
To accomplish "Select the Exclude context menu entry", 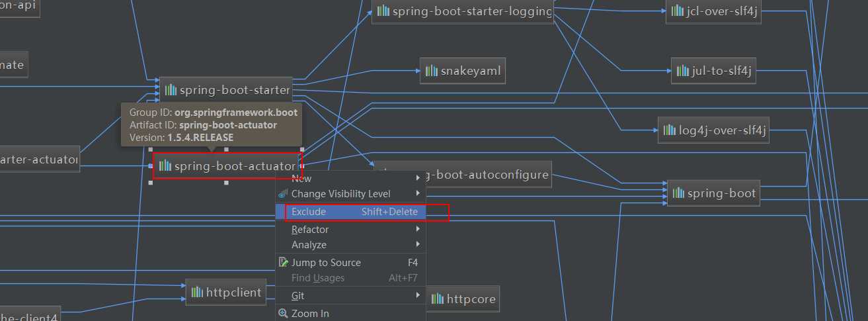I will tap(350, 212).
